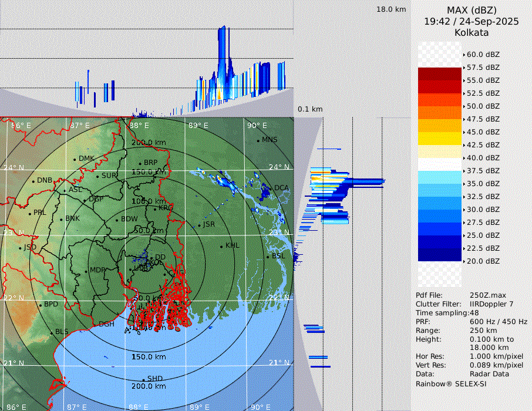Click the 200.0 km range ring label at top
Image resolution: width=532 pixels, height=411 pixels.
(x=148, y=143)
